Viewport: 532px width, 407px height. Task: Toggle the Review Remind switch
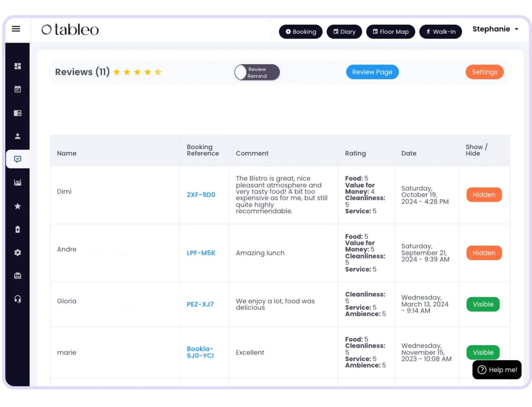tap(257, 72)
